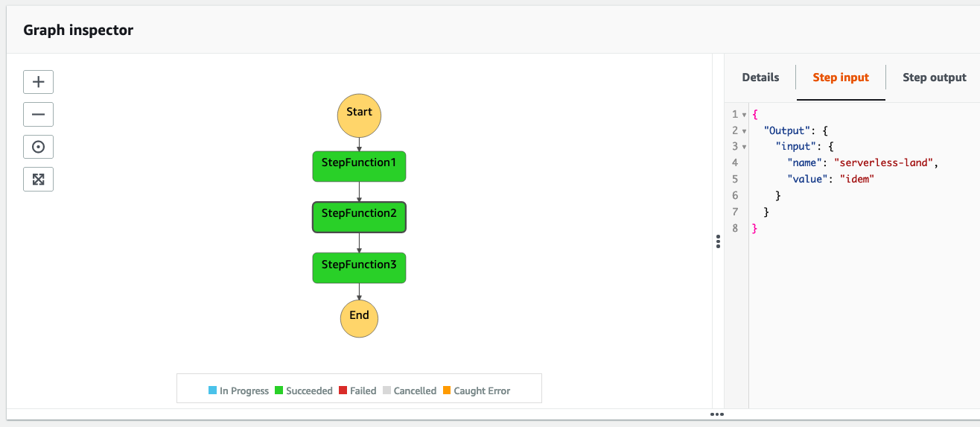Click the Succeeded green legend swatch

279,390
